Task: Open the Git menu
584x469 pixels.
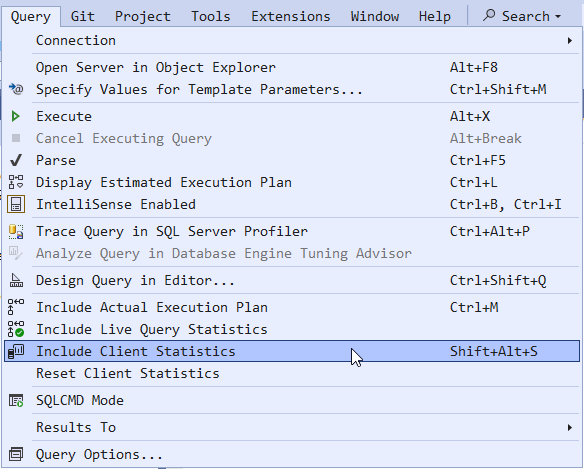Action: click(x=83, y=16)
